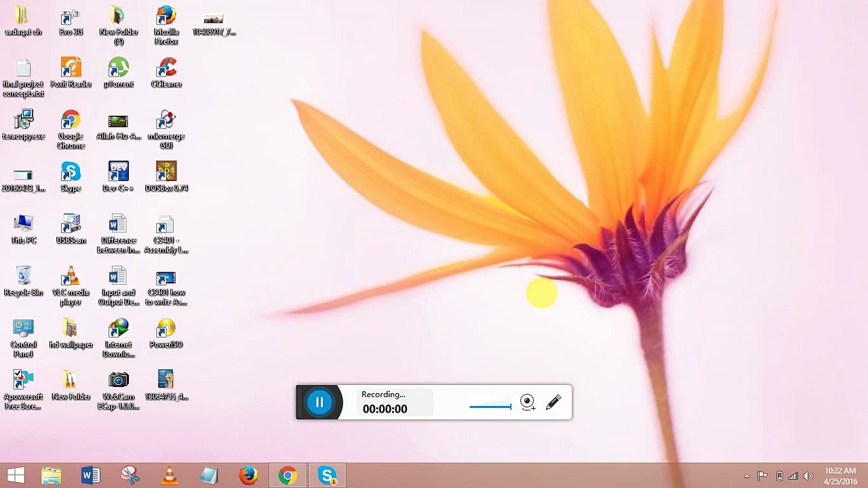Click the webcam icon on recorder bar
Viewport: 868px width, 488px height.
(528, 403)
